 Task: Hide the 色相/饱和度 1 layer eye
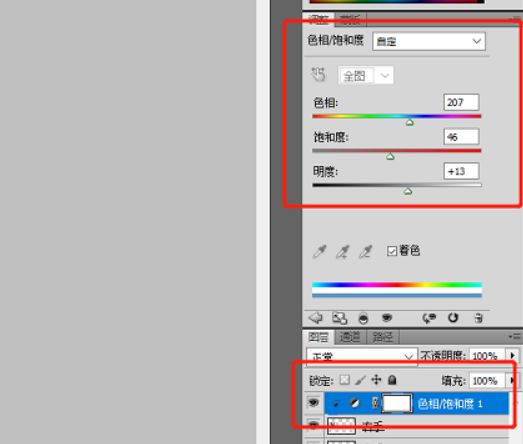point(313,403)
